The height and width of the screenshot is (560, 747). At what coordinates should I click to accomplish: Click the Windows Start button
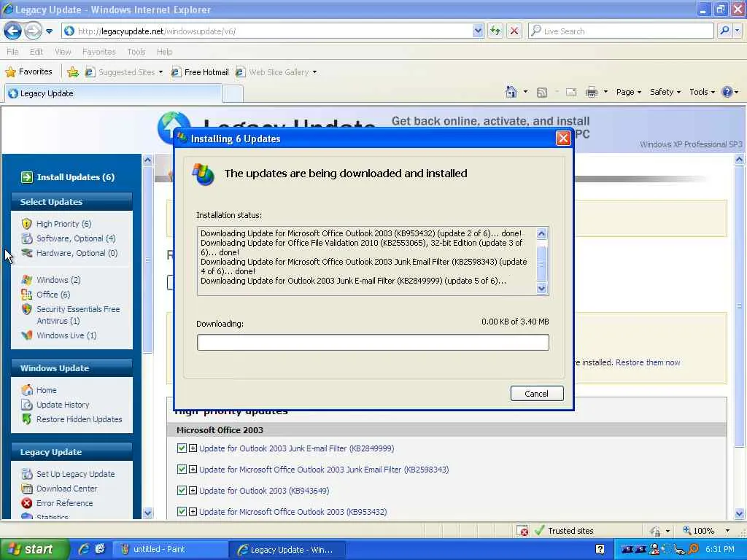pyautogui.click(x=34, y=549)
